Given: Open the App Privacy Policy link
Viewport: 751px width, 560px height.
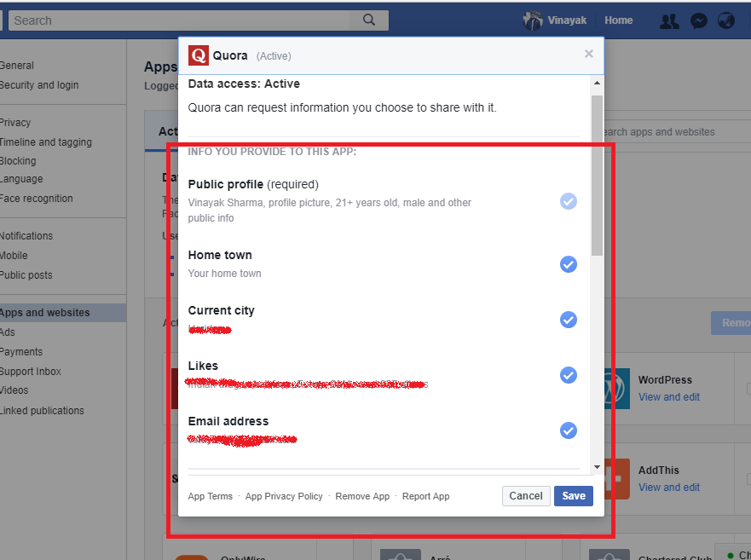Looking at the screenshot, I should (284, 496).
